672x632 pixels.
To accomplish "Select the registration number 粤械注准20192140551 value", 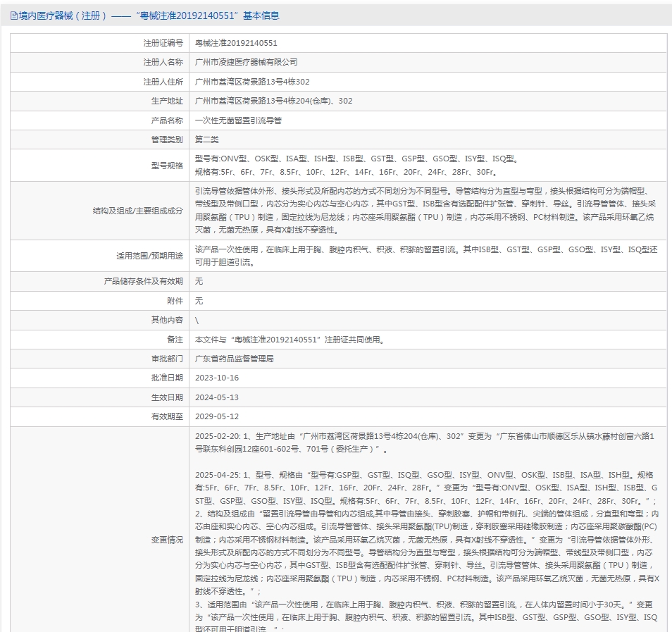I will (236, 43).
